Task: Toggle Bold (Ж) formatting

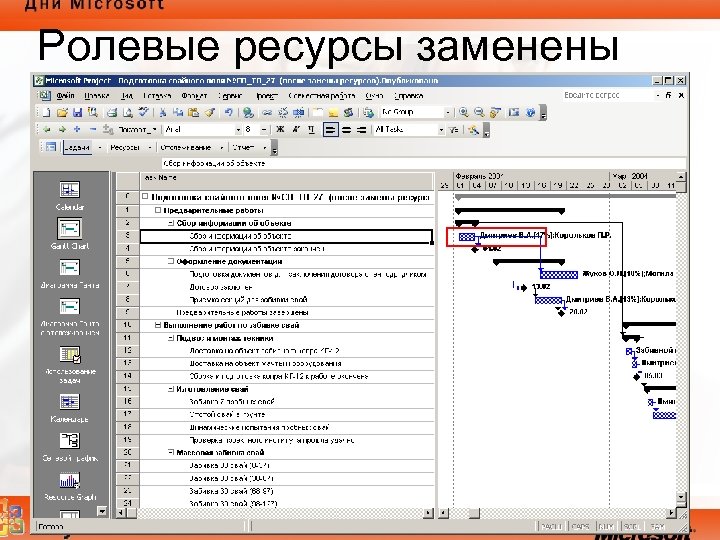Action: click(x=280, y=130)
